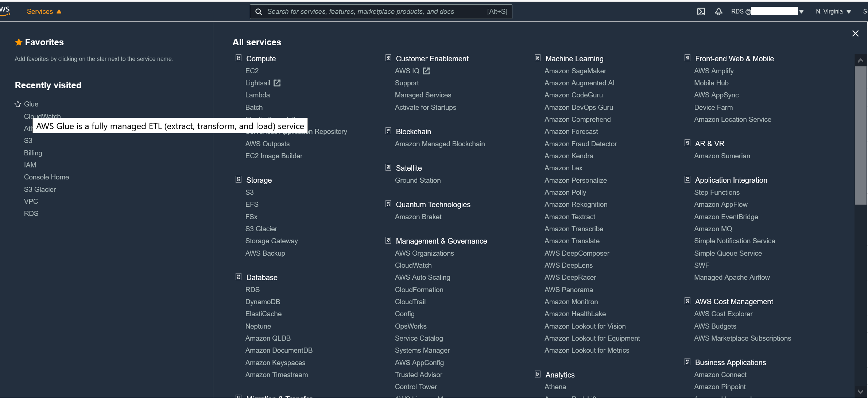Click the Compute category icon
Image resolution: width=868 pixels, height=399 pixels.
point(239,58)
